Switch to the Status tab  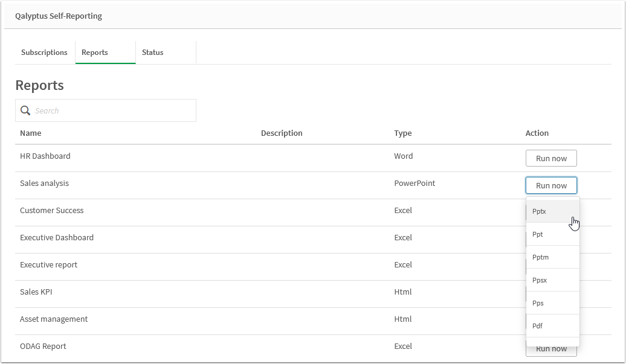152,53
